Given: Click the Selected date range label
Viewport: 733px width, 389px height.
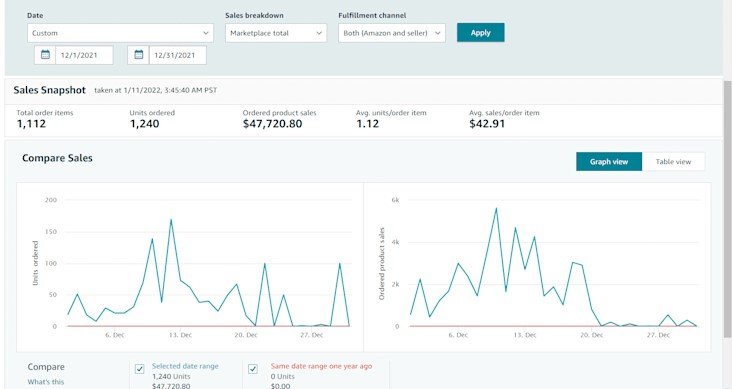Looking at the screenshot, I should [x=185, y=366].
